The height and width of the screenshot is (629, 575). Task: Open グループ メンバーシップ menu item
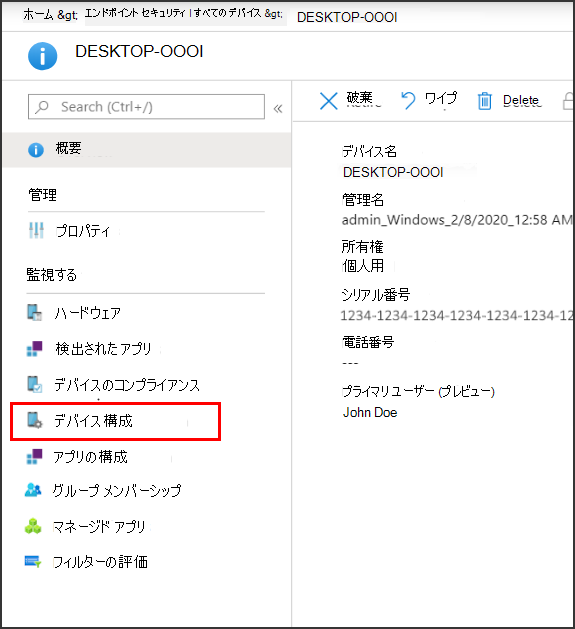[x=117, y=491]
